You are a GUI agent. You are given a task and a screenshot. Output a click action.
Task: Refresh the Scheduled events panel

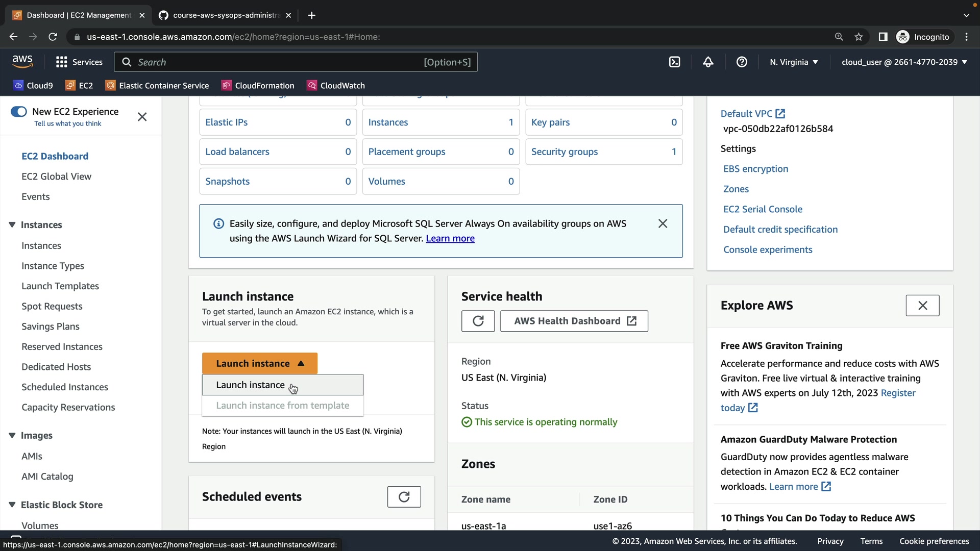(x=404, y=497)
